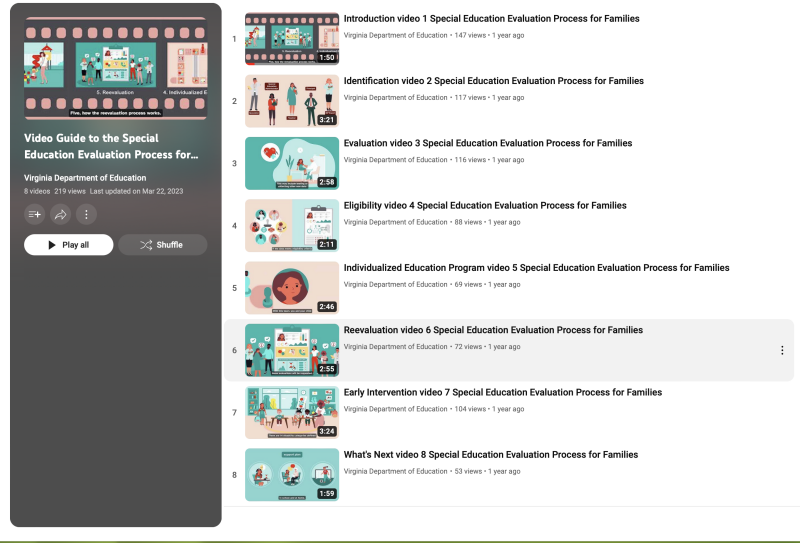Click the 1:50 duration badge
This screenshot has height=543, width=800.
[x=327, y=58]
